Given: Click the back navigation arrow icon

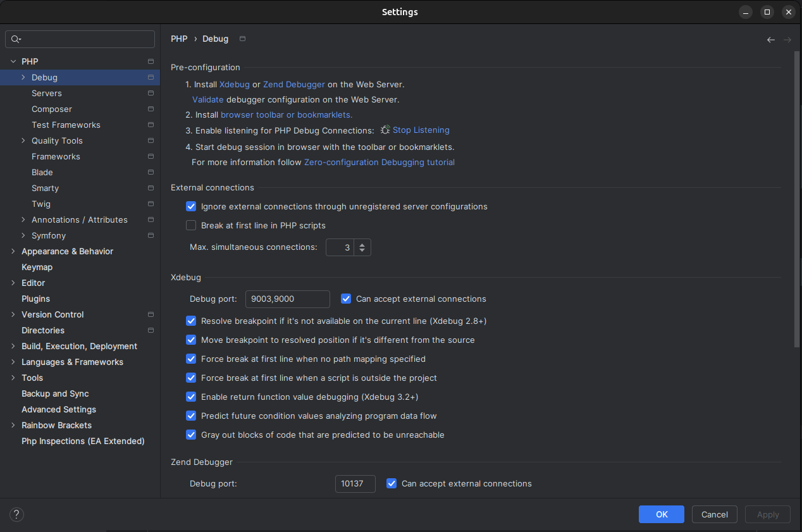Looking at the screenshot, I should pos(770,40).
